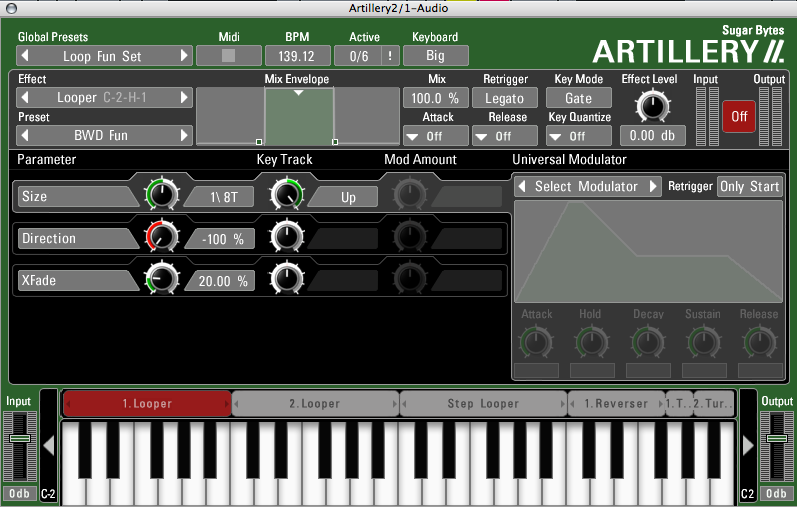Click the modulator Release knob
Image resolution: width=797 pixels, height=507 pixels.
pos(760,343)
